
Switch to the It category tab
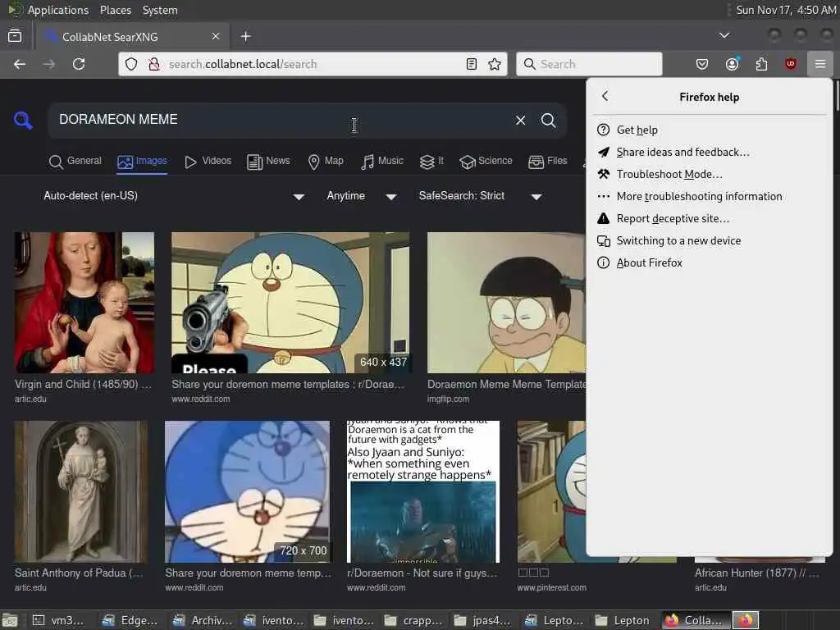point(431,162)
